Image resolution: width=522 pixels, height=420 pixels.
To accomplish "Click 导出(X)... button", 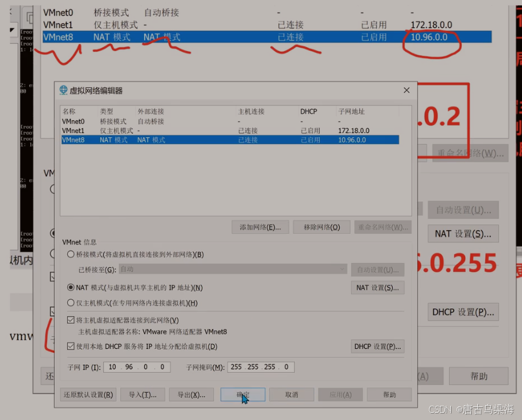I will (191, 395).
